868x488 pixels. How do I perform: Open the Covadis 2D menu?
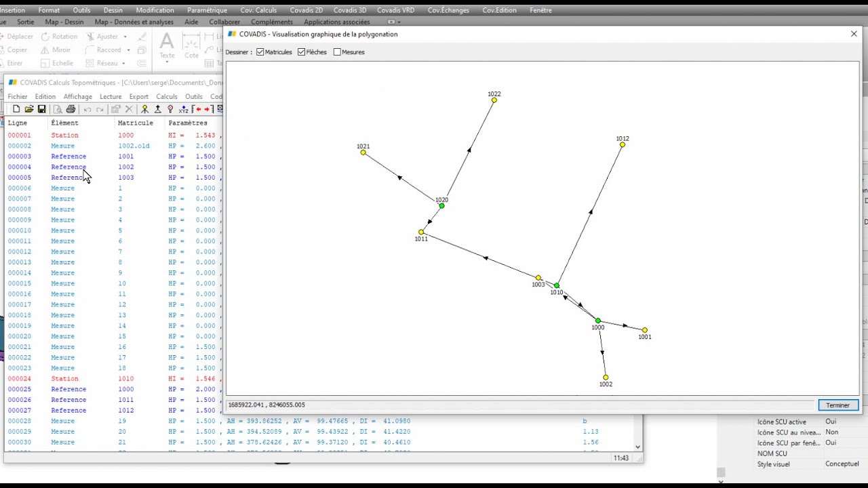[x=306, y=10]
